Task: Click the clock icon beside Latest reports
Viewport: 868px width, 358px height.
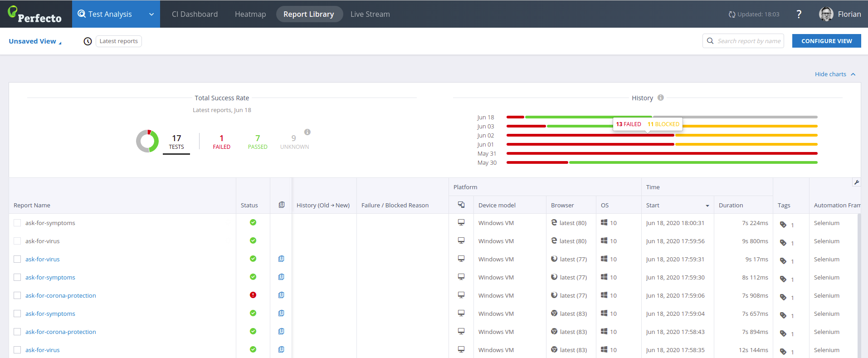Action: (88, 41)
